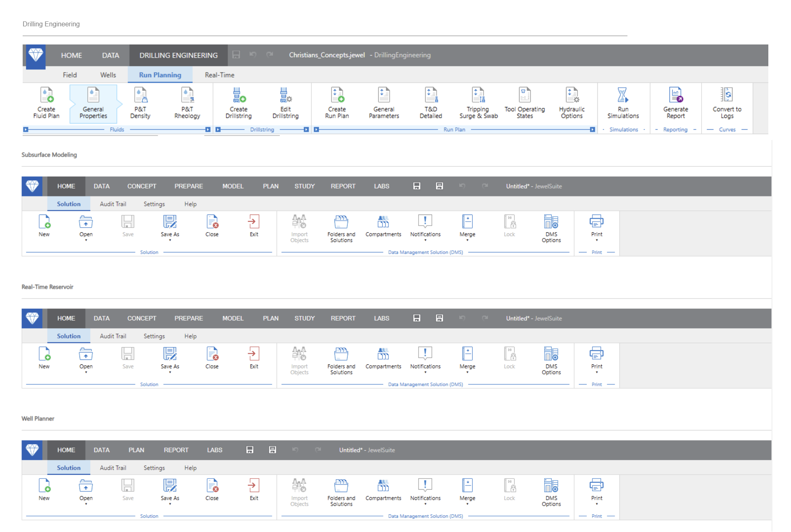Open DMS Options in Subsurface Modeling ribbon
Viewport: 791px width, 532px height.
point(551,229)
